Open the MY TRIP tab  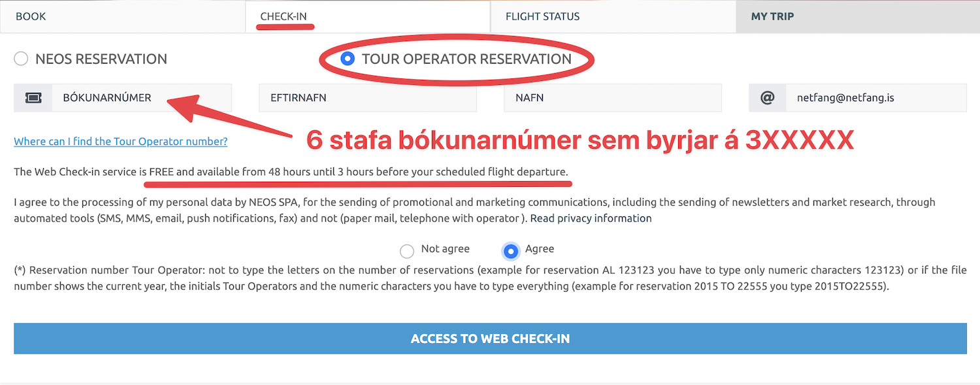772,16
